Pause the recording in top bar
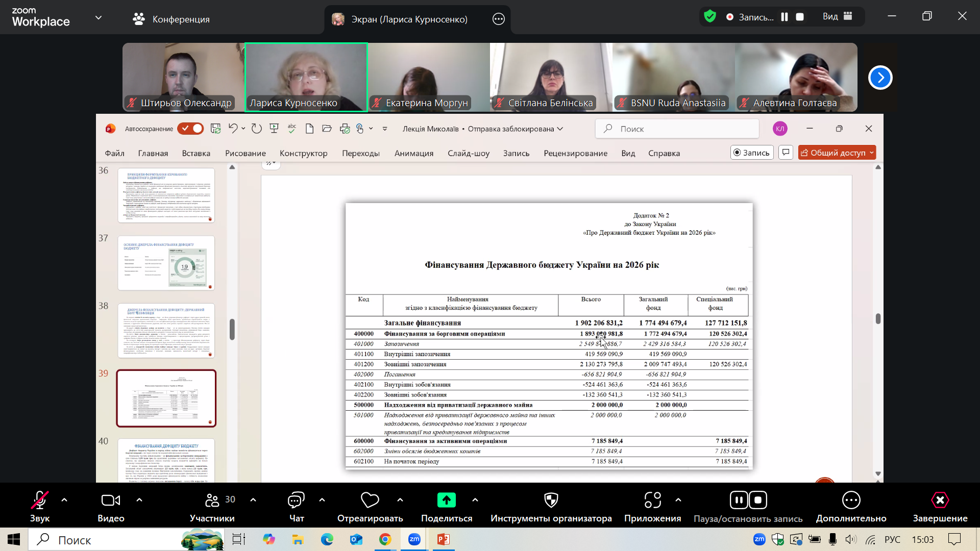 (785, 17)
